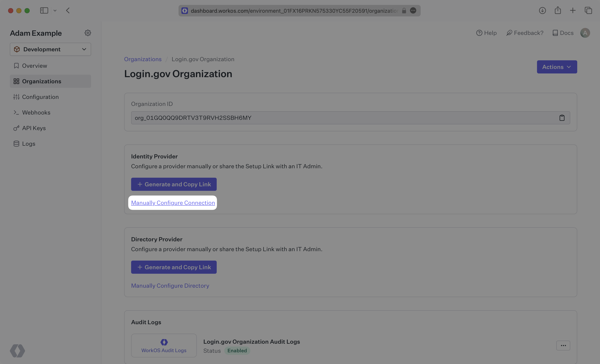Go back with the browser back arrow
Viewport: 600px width, 364px height.
tap(68, 10)
